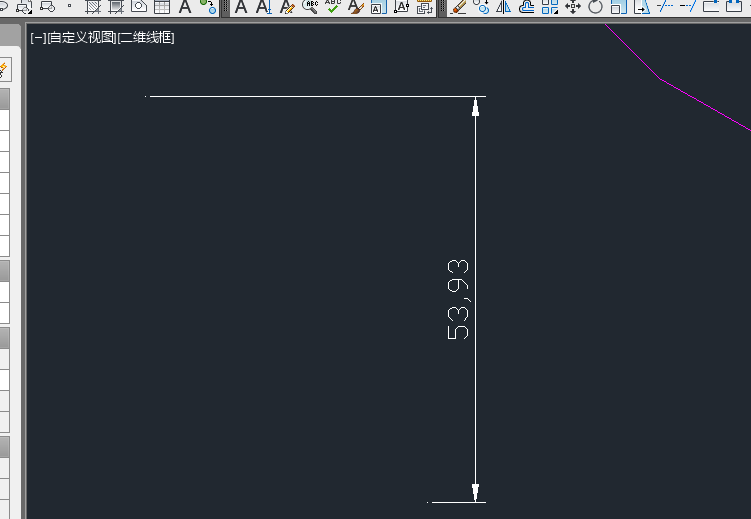Select the Offset tool

[x=527, y=7]
